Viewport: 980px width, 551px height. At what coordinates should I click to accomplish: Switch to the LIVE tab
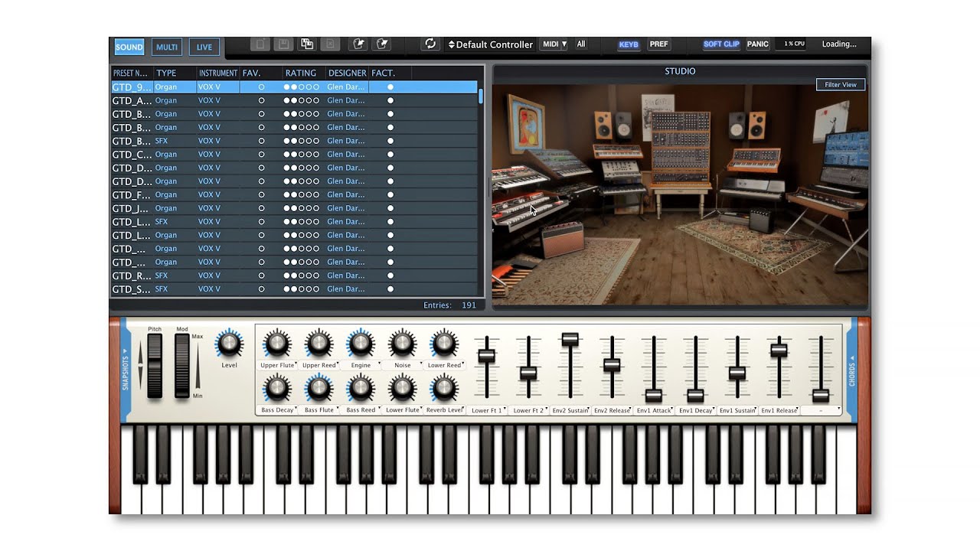point(204,47)
